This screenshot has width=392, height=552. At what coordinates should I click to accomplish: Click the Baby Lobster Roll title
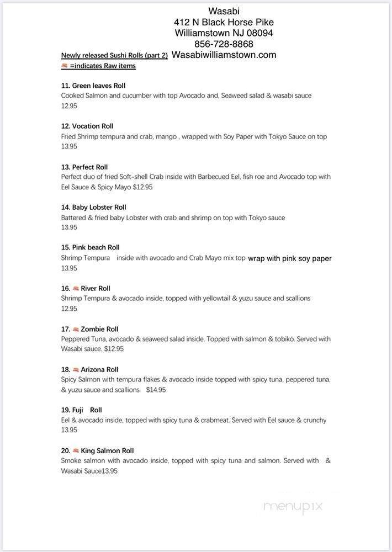click(x=94, y=207)
